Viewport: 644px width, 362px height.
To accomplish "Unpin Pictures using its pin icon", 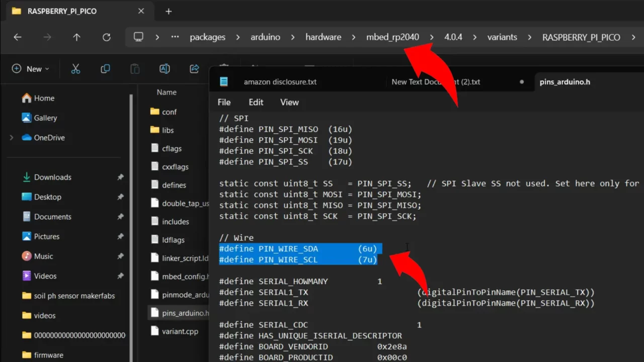I will [x=120, y=236].
